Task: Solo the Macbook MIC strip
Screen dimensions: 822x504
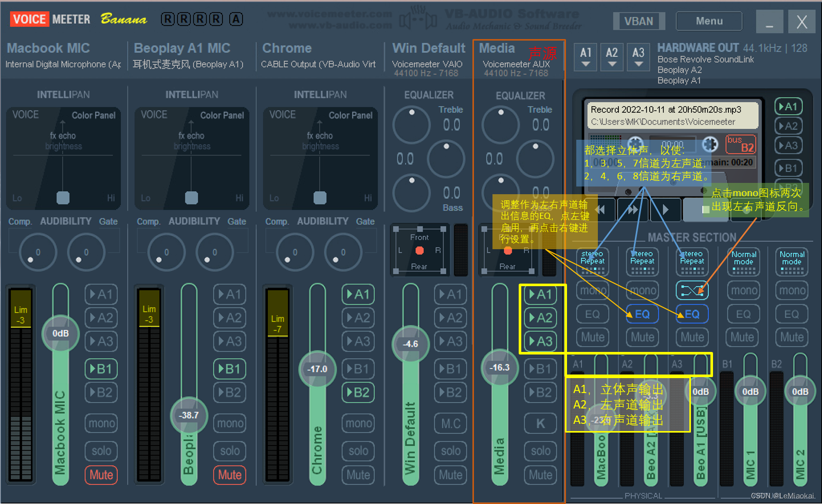Action: tap(101, 451)
